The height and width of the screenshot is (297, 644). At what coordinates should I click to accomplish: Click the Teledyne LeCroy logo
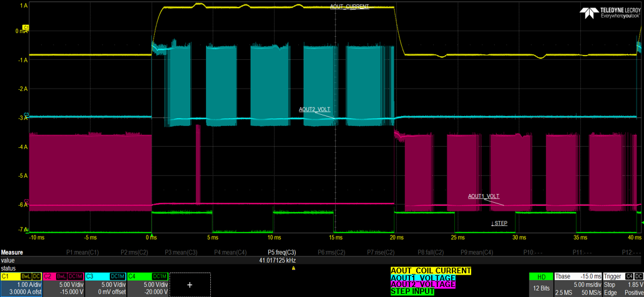pos(610,12)
